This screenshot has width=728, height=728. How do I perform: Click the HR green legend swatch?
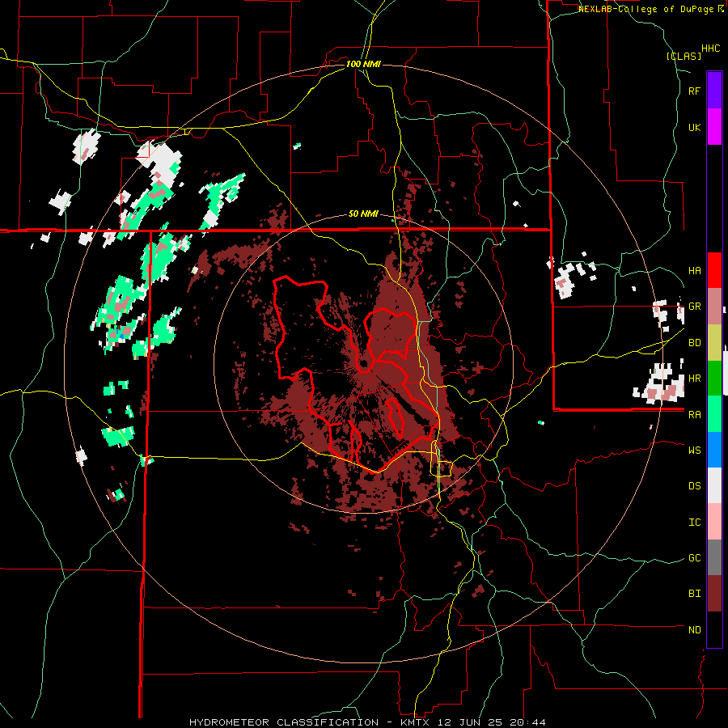tap(714, 379)
